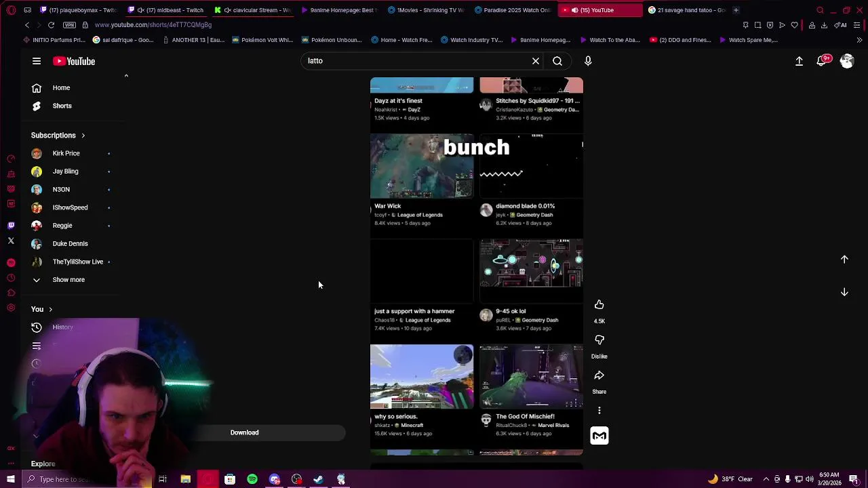Image resolution: width=868 pixels, height=488 pixels.
Task: Reload the page
Action: [51, 25]
